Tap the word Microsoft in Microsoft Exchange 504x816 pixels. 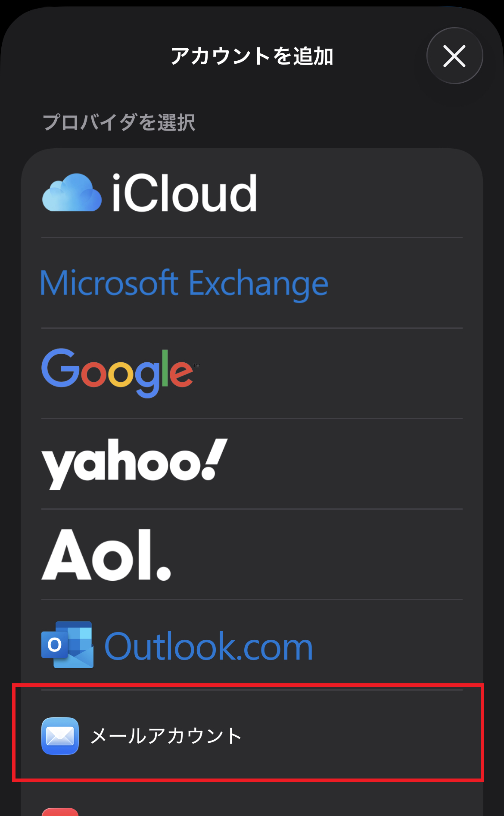click(x=109, y=283)
